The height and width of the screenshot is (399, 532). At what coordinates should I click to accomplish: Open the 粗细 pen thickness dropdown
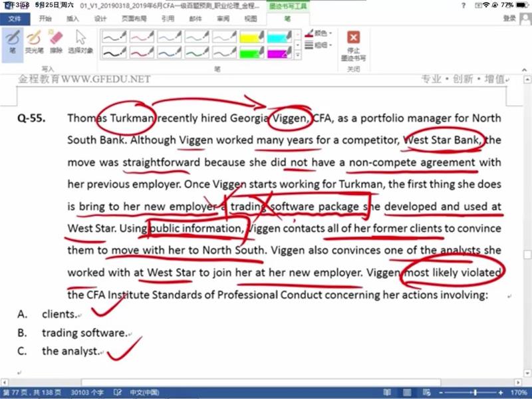(x=319, y=45)
